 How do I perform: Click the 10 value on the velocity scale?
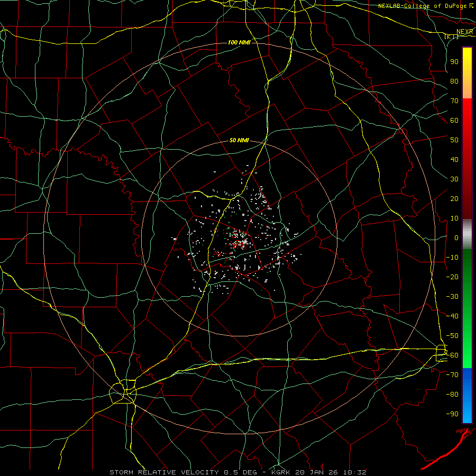pyautogui.click(x=454, y=218)
